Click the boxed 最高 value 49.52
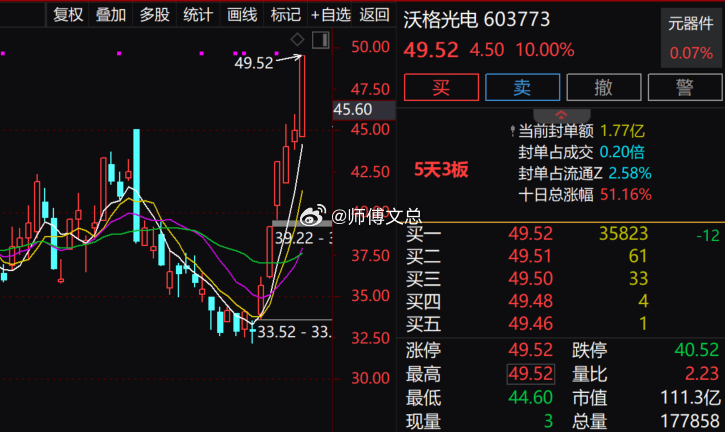The width and height of the screenshot is (725, 432). (x=531, y=374)
